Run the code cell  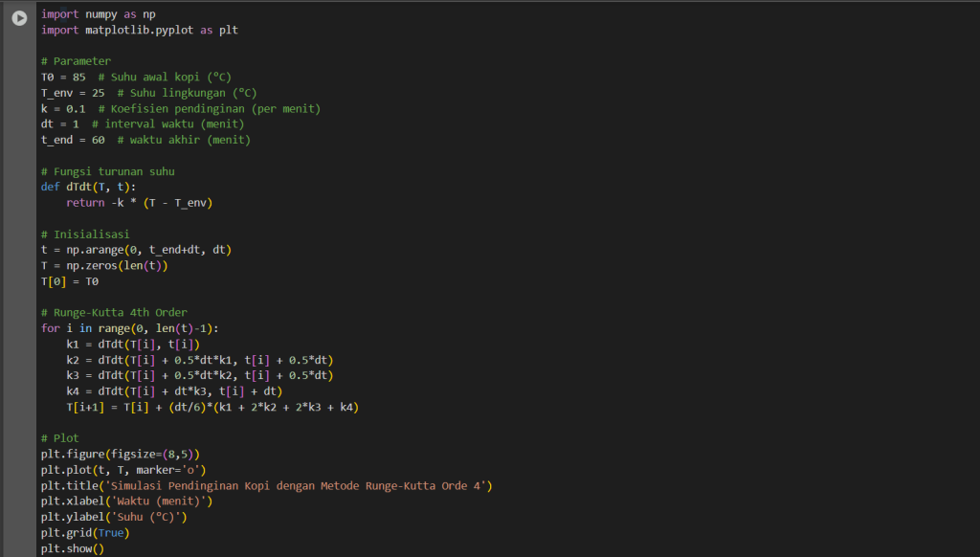pos(19,17)
